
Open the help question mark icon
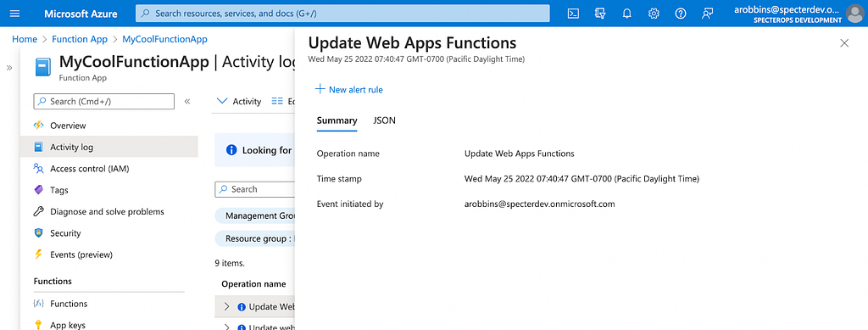tap(681, 14)
